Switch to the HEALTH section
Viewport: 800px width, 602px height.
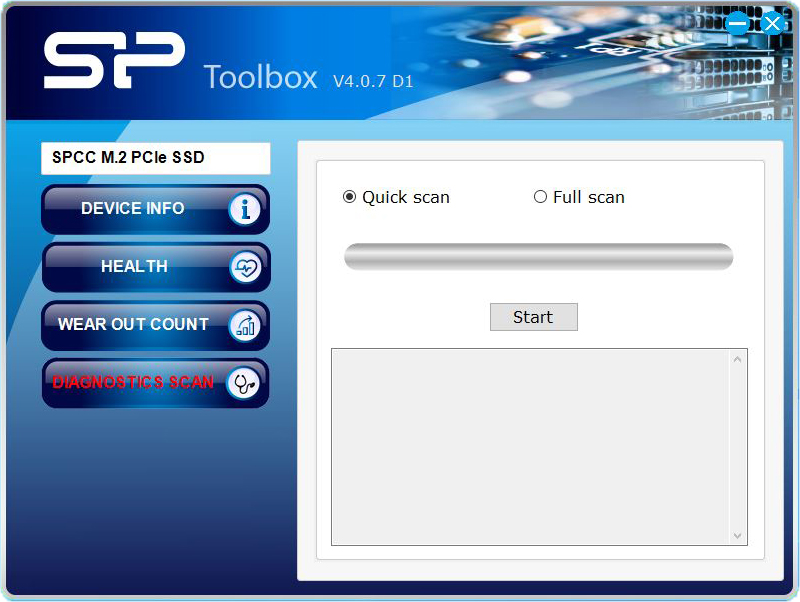click(x=134, y=267)
